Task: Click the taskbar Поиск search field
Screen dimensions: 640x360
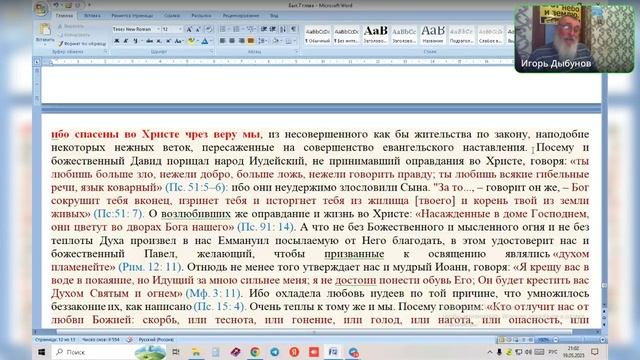Action: 108,352
